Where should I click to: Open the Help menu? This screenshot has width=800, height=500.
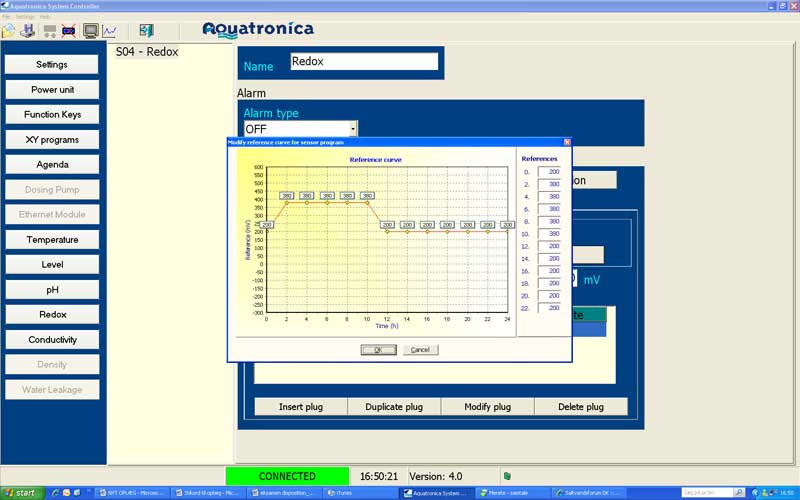coord(45,17)
